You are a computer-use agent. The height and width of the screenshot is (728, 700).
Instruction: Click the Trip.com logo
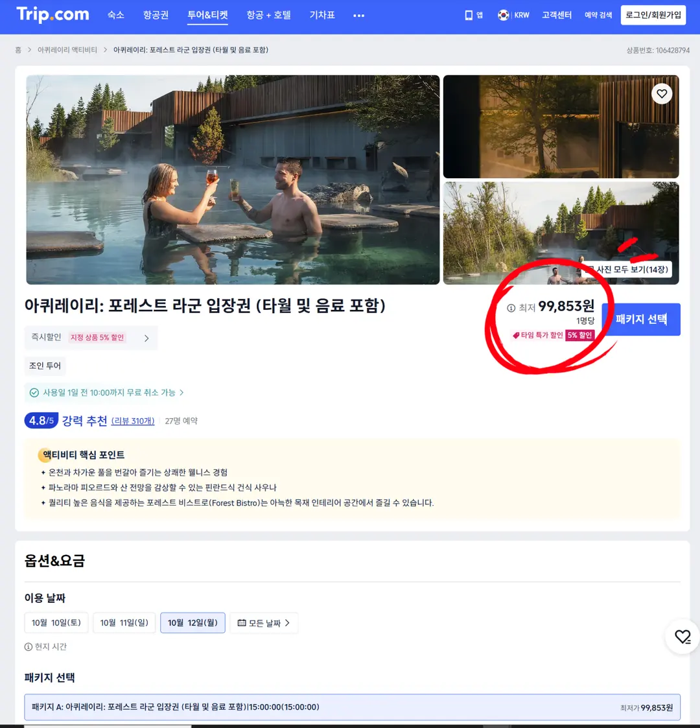pyautogui.click(x=52, y=14)
